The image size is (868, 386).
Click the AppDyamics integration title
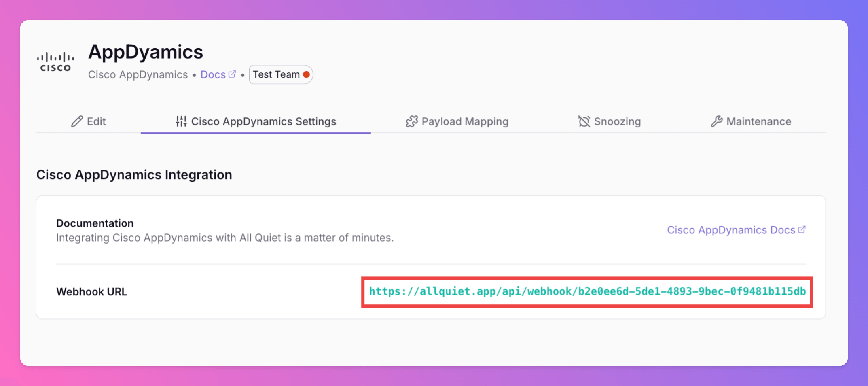pyautogui.click(x=146, y=52)
